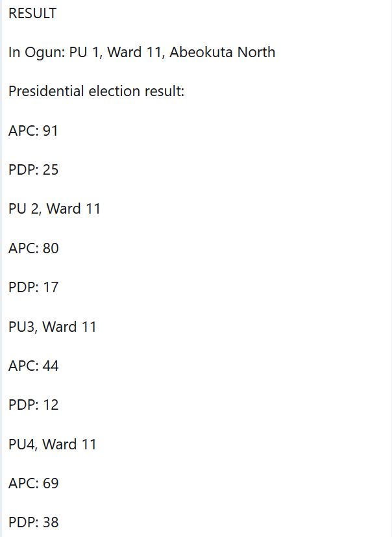Select the 'APC: 91' result line
Image resolution: width=392 pixels, height=537 pixels.
[x=33, y=131]
